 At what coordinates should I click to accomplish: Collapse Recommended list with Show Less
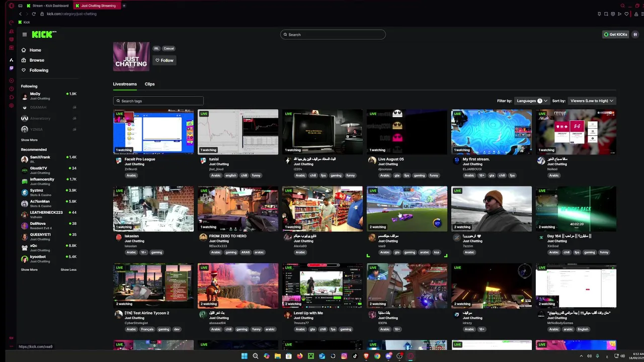(68, 269)
